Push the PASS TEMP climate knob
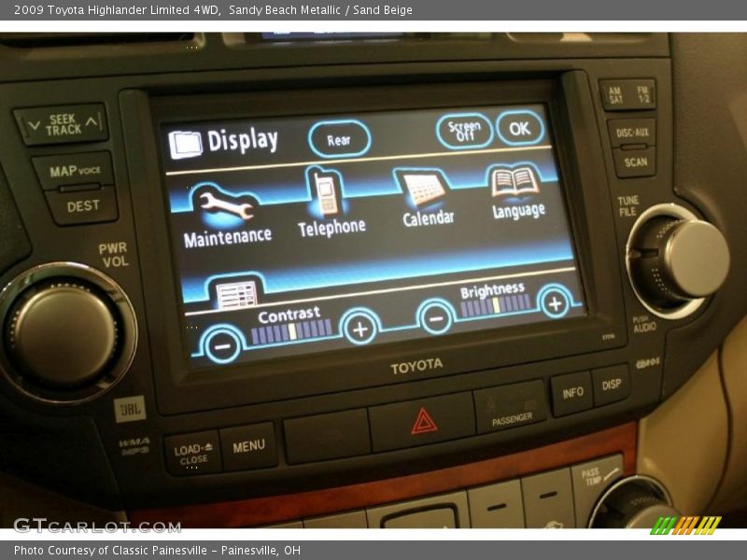747x560 pixels. pyautogui.click(x=634, y=502)
